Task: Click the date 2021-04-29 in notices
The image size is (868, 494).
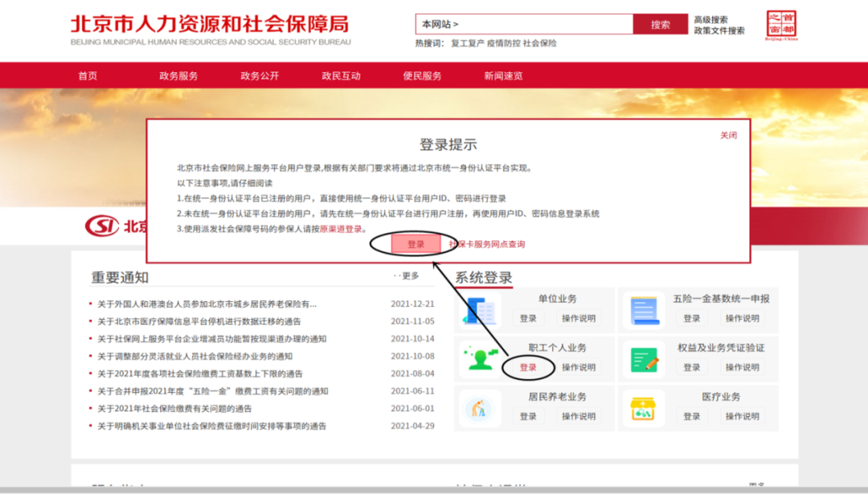Action: pos(412,426)
